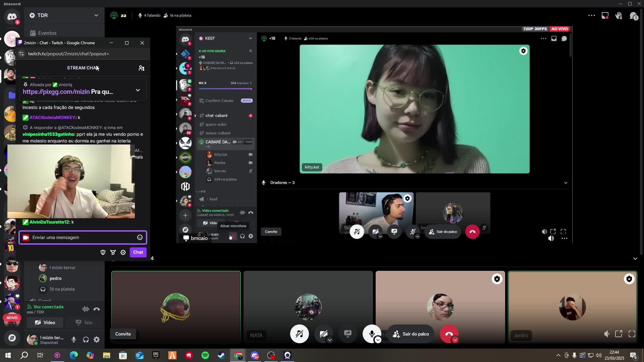Toggle deafen headphones in user panel
The height and width of the screenshot is (362, 644).
pyautogui.click(x=86, y=340)
